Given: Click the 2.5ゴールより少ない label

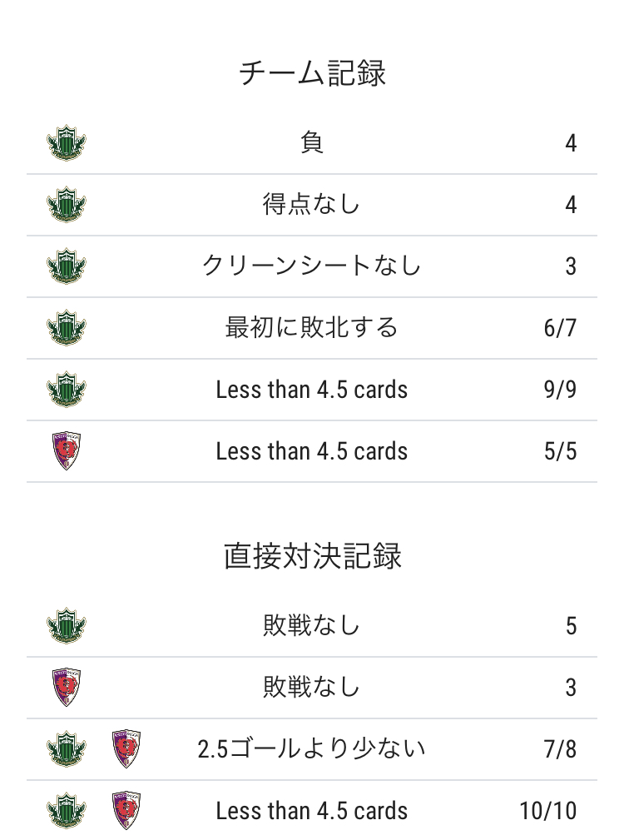Looking at the screenshot, I should [x=312, y=749].
